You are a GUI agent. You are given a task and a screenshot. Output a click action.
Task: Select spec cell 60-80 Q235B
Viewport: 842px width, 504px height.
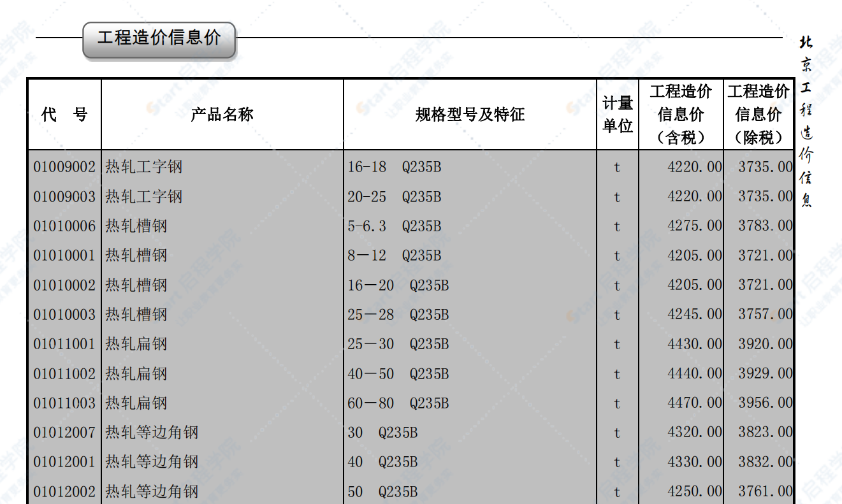pos(398,403)
